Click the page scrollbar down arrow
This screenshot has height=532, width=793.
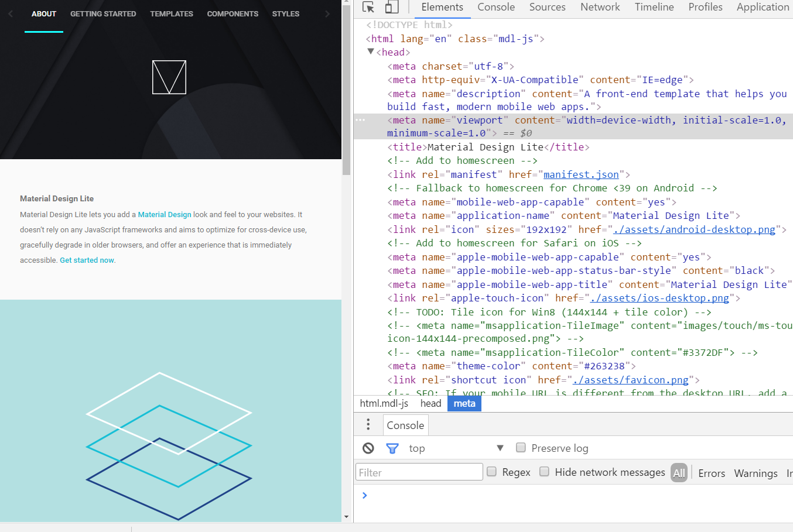[346, 517]
